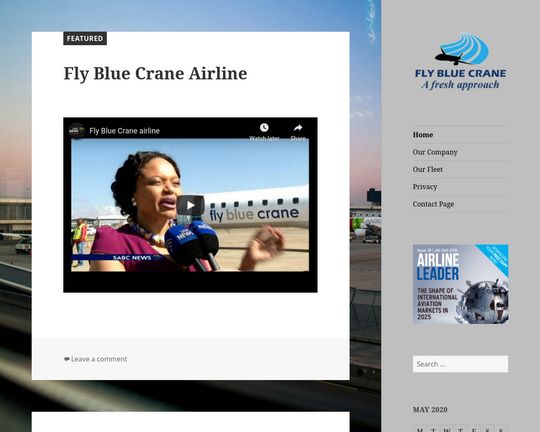Open the Contact Page menu item
This screenshot has height=432, width=540.
433,204
